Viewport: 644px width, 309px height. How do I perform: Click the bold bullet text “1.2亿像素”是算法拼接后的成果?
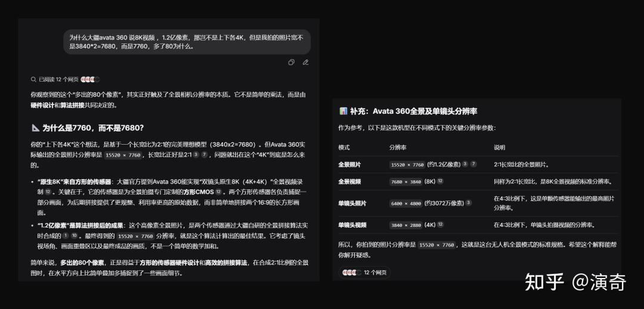tap(80, 226)
